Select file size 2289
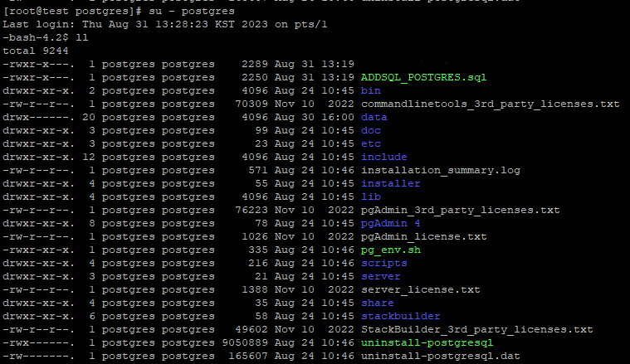Viewport: 630px width, 364px height. coord(255,64)
